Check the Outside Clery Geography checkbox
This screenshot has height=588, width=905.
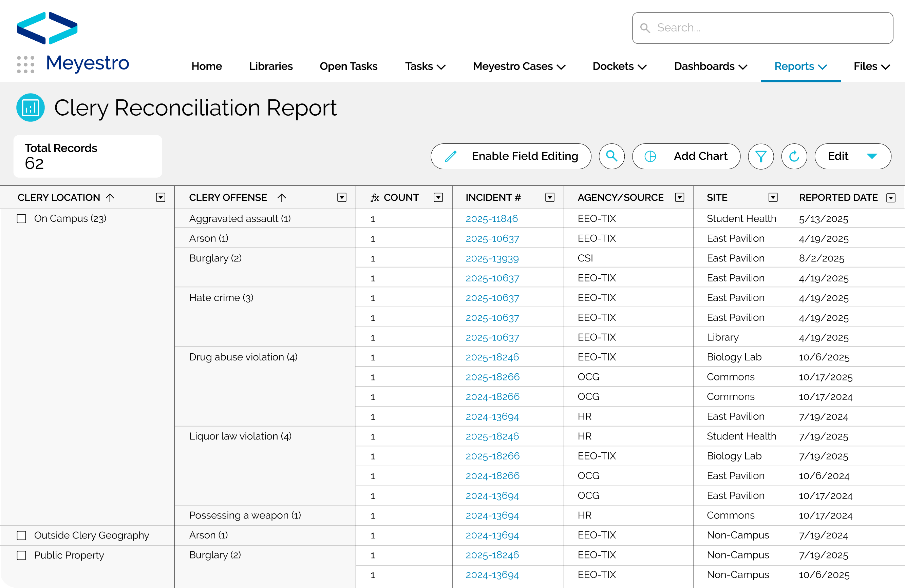point(21,535)
